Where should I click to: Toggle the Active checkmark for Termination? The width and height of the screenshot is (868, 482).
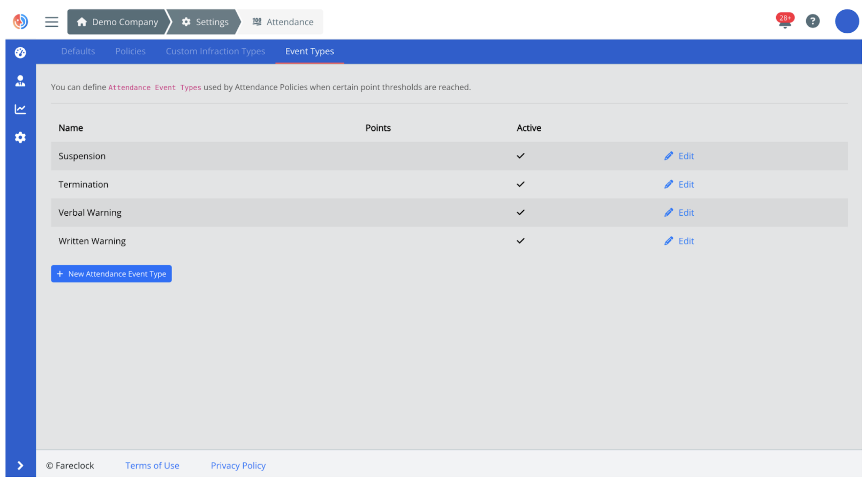pyautogui.click(x=520, y=184)
